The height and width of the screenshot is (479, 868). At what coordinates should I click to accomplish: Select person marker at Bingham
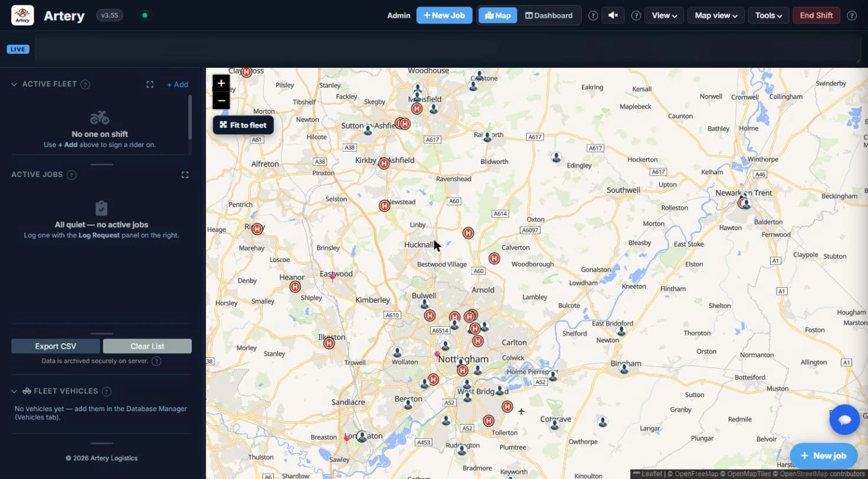point(624,369)
